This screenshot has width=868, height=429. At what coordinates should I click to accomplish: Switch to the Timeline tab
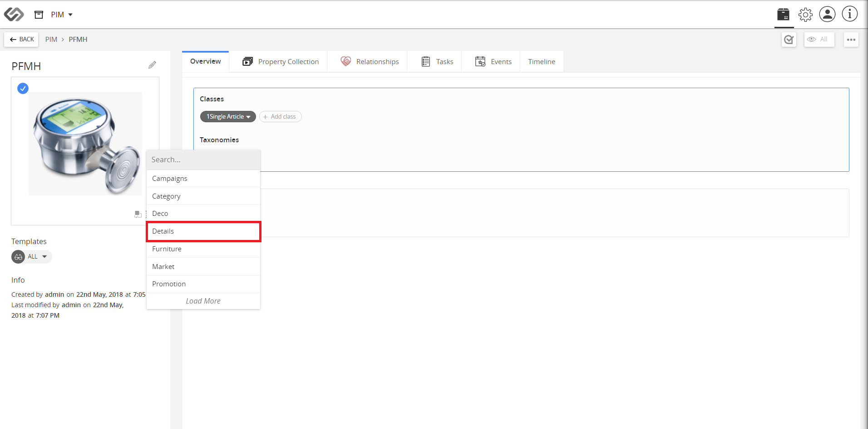click(542, 61)
